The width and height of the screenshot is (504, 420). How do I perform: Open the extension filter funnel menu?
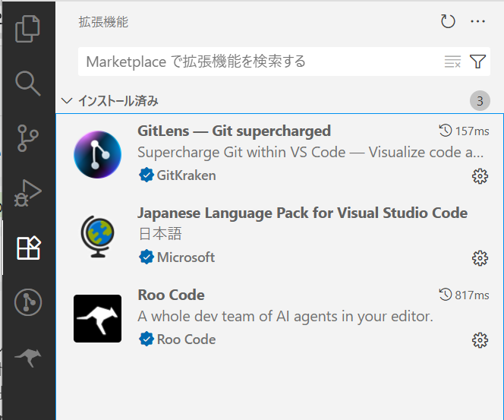477,62
